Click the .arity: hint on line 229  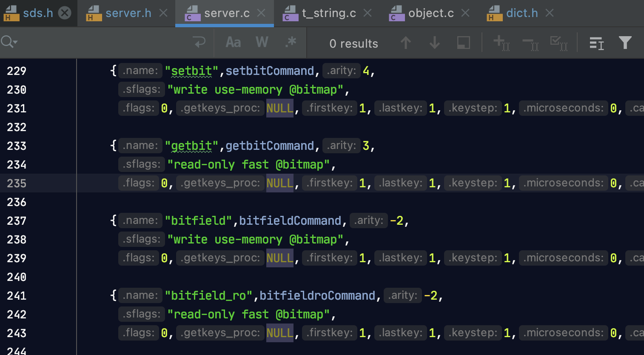341,71
